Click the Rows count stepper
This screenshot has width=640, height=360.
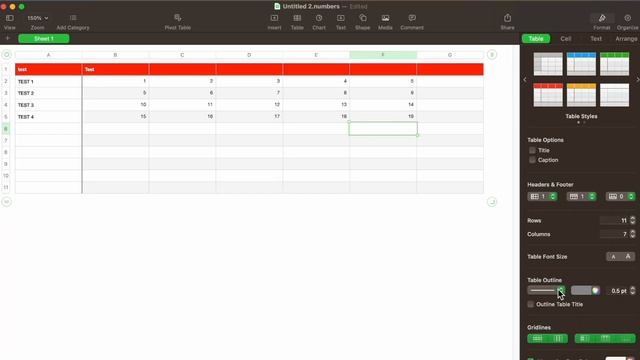pos(632,220)
